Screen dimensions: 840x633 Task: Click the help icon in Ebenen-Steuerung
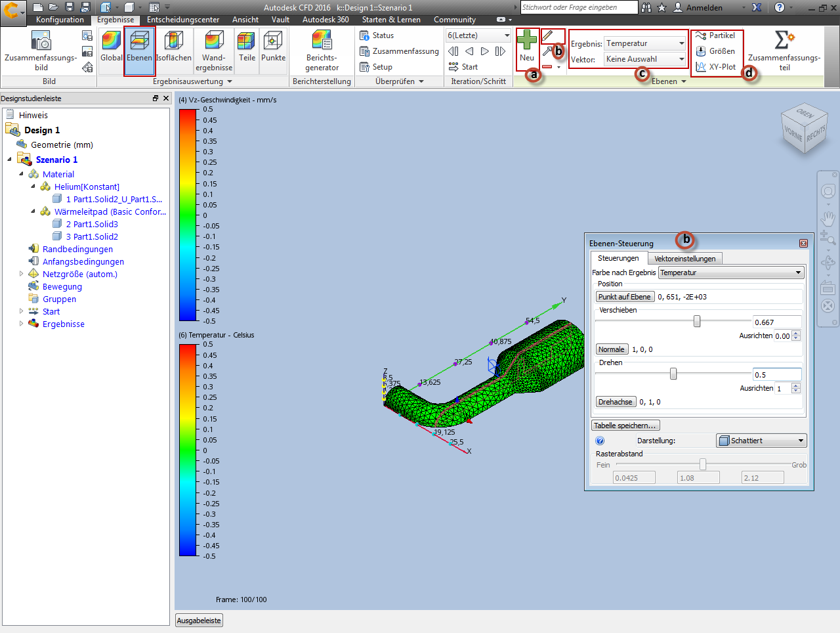click(600, 441)
